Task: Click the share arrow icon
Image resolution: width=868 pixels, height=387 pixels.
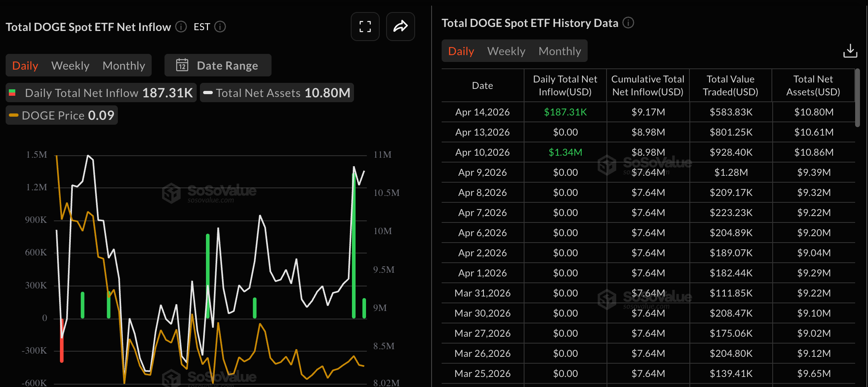Action: 400,27
